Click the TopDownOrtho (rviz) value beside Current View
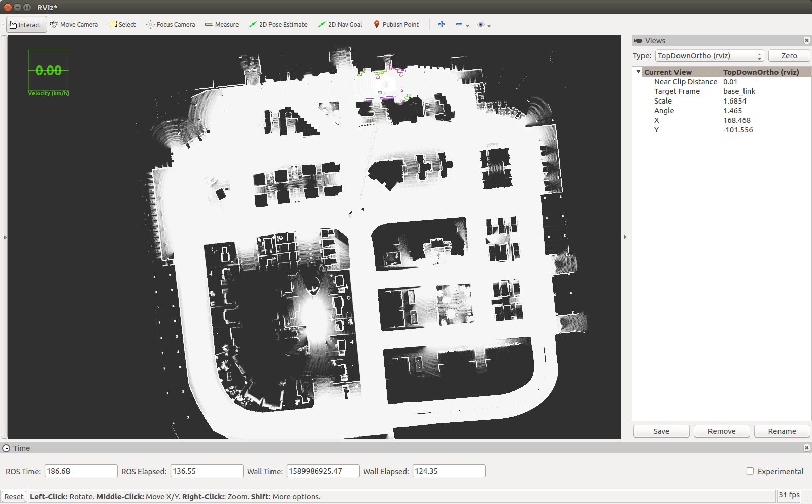This screenshot has height=504, width=812. coord(761,72)
